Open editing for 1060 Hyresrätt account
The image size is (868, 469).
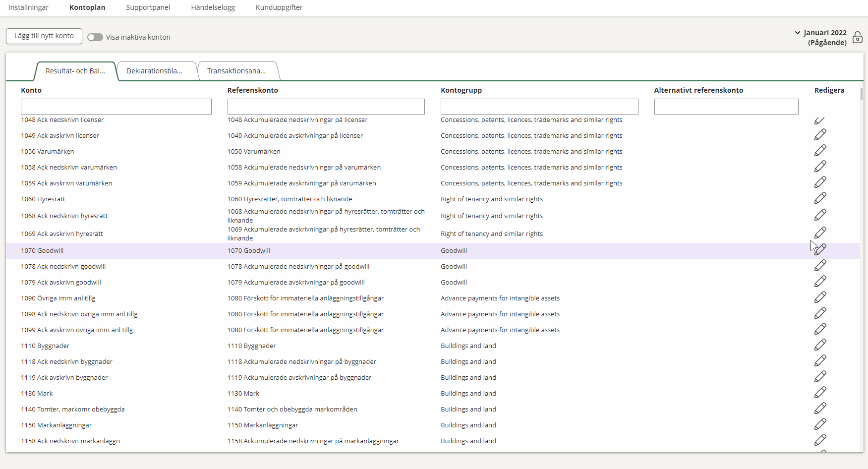coord(820,198)
